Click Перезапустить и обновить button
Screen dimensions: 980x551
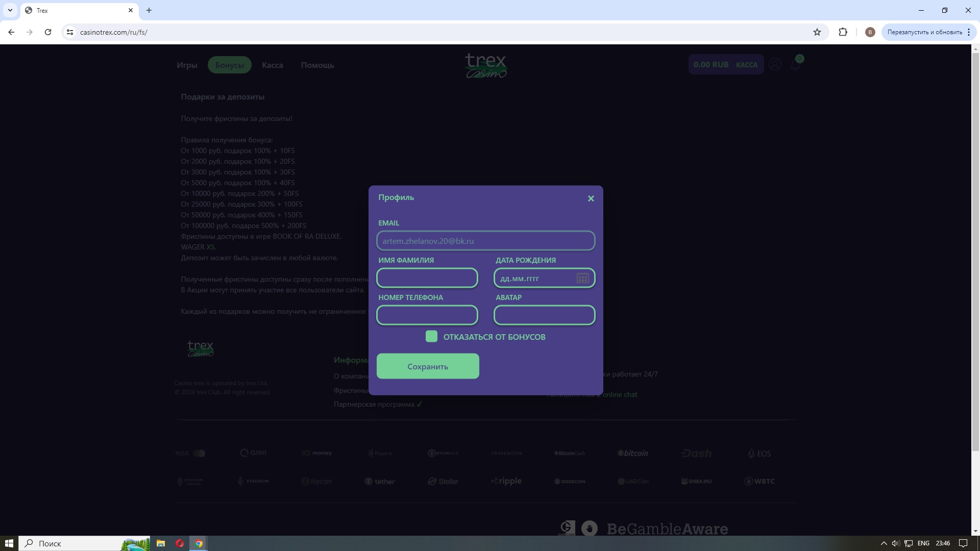924,32
